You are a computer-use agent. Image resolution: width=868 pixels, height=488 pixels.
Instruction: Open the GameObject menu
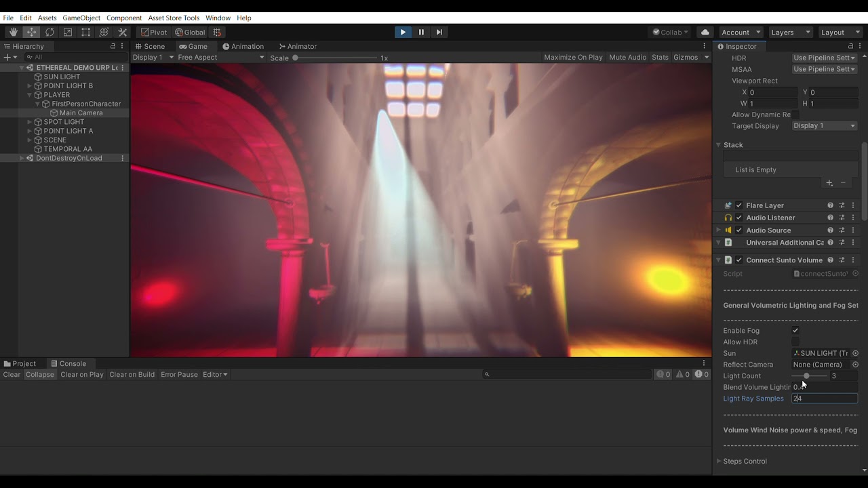(81, 18)
